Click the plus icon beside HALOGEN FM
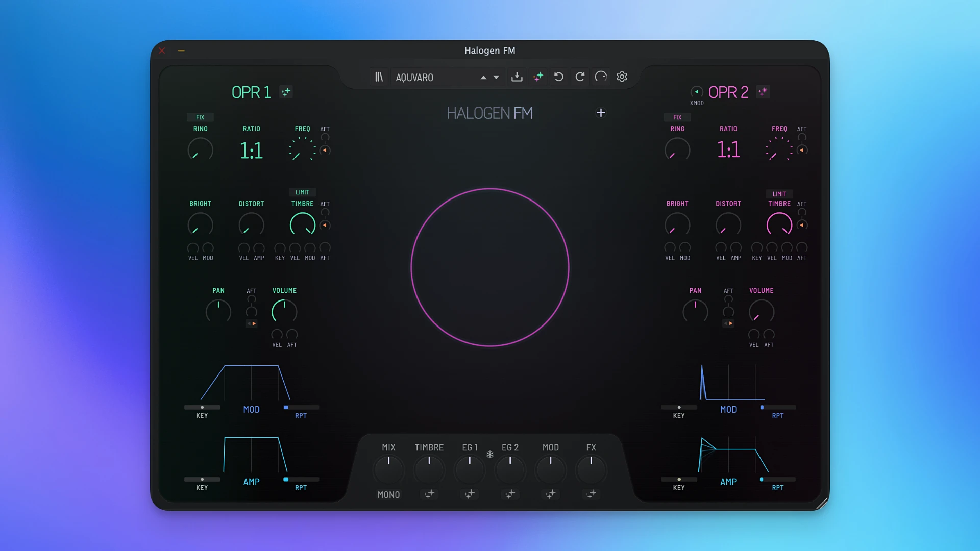 pyautogui.click(x=601, y=113)
